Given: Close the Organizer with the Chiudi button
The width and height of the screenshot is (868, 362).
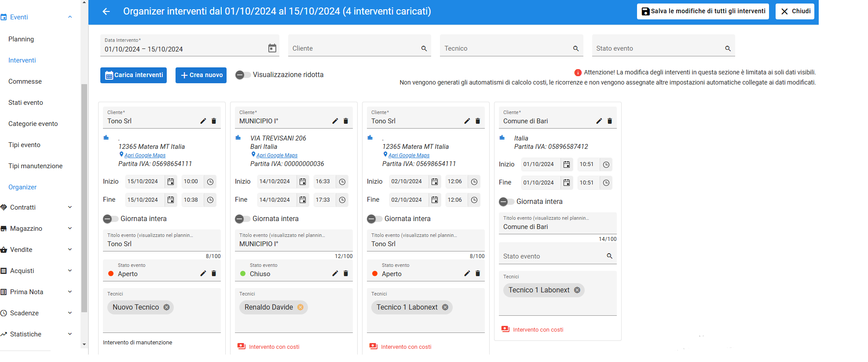Looking at the screenshot, I should (x=795, y=11).
